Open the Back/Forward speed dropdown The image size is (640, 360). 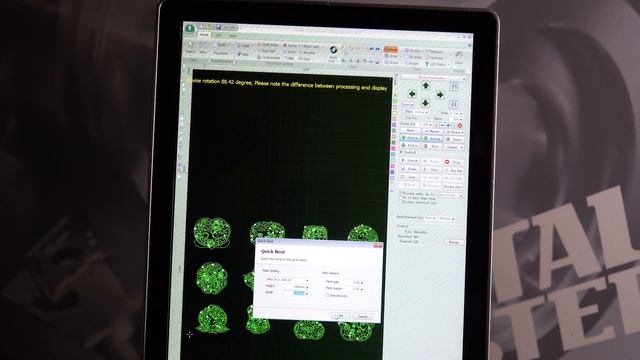pyautogui.click(x=447, y=219)
